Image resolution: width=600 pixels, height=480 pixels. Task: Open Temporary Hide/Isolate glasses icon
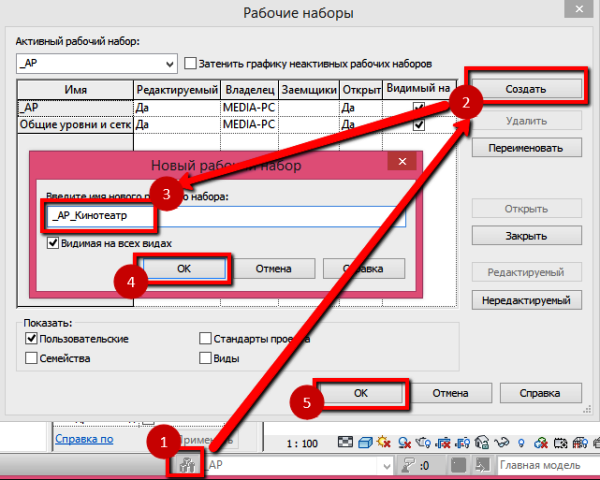pos(501,443)
